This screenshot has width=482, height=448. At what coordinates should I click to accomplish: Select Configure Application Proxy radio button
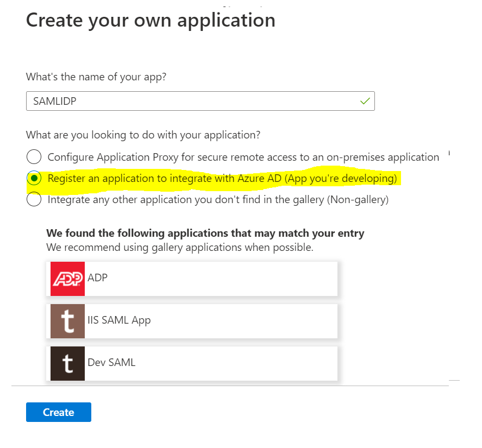34,157
